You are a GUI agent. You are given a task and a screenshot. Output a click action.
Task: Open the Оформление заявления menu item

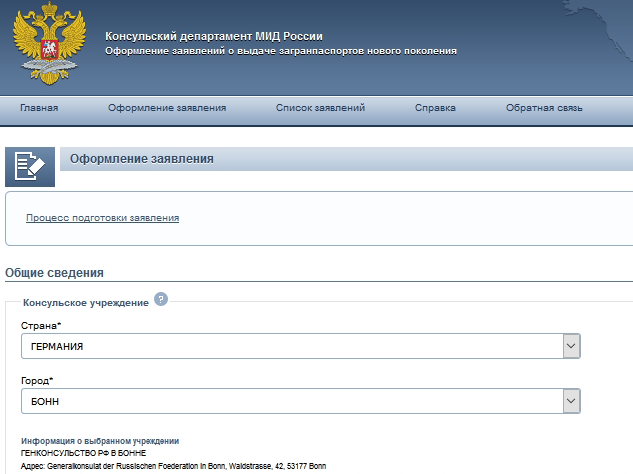[x=167, y=108]
